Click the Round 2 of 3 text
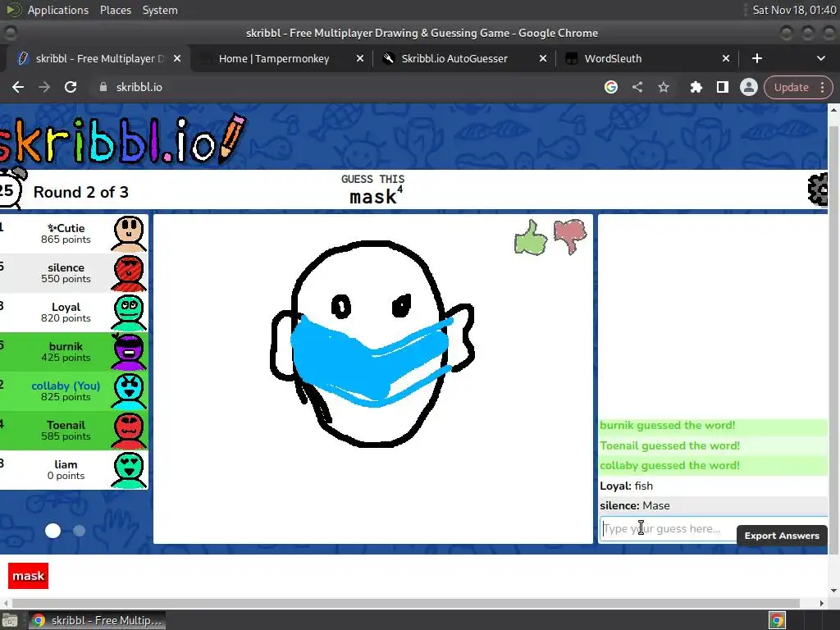840x630 pixels. point(81,192)
